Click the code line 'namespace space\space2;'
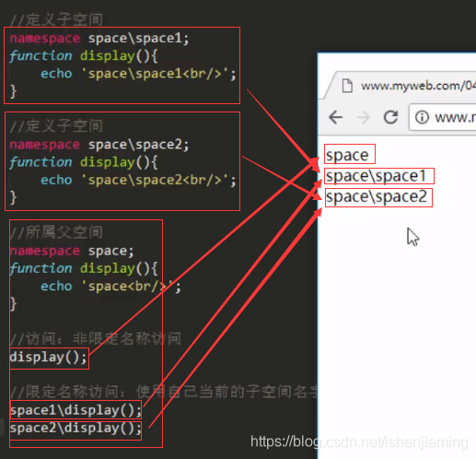The width and height of the screenshot is (476, 459). tap(99, 145)
